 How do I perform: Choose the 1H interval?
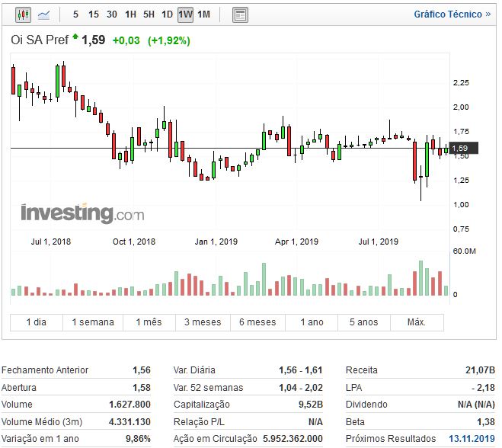tap(130, 14)
